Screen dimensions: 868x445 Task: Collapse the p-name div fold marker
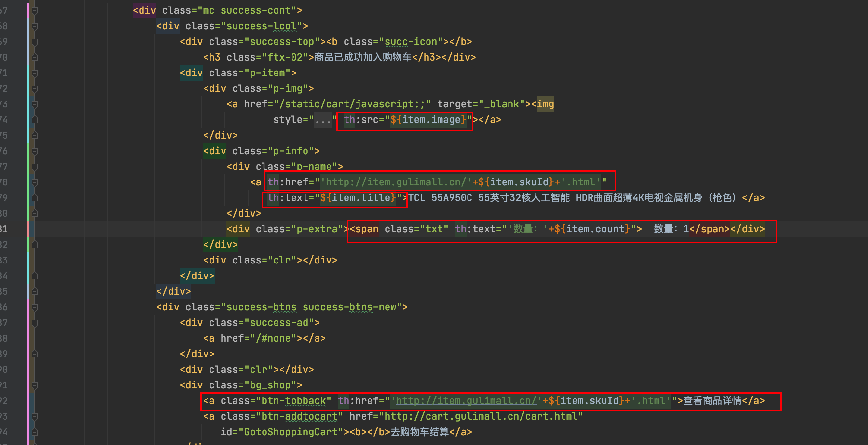click(34, 167)
